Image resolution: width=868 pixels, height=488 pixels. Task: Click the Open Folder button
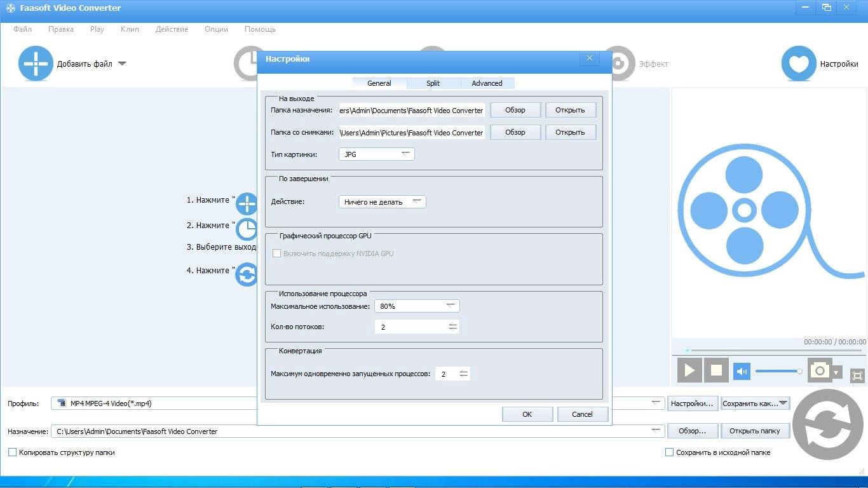pos(755,431)
